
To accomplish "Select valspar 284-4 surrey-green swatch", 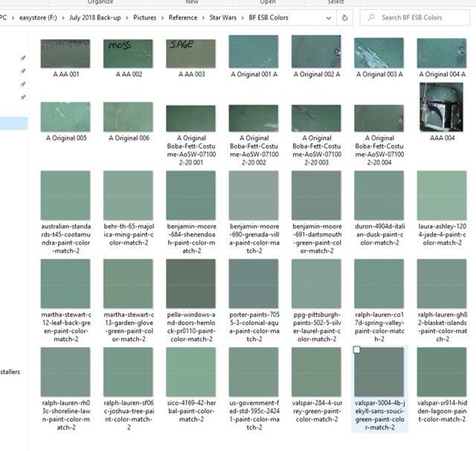I will click(x=316, y=371).
